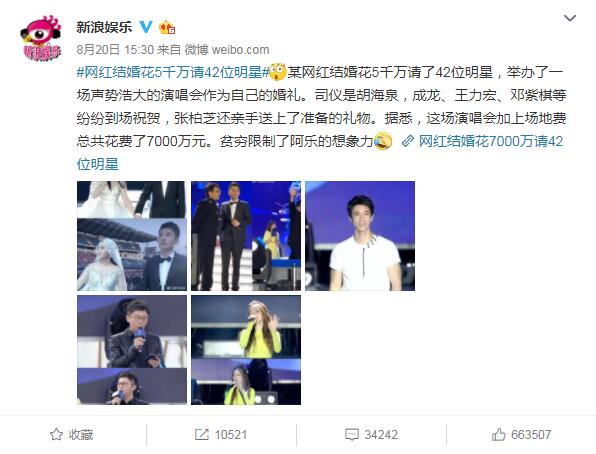This screenshot has width=596, height=454.
Task: Open the #网红结婚花5千万请42位明星# hashtag
Action: 173,72
